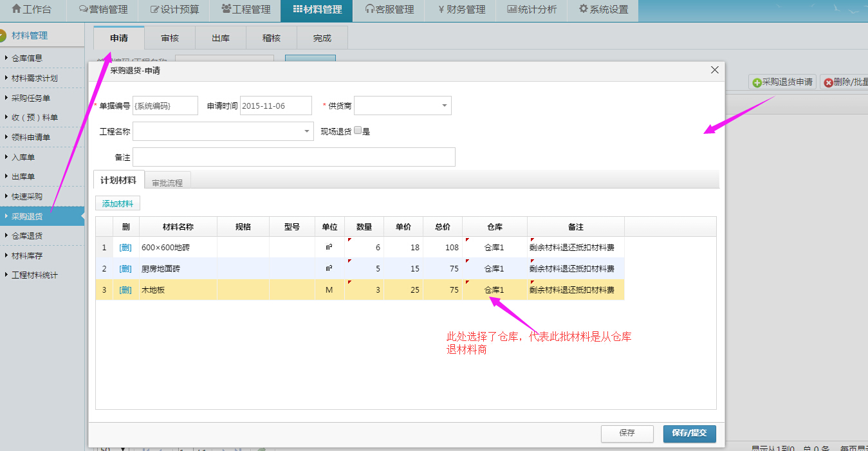868x451 pixels.
Task: Select 仓库退货 in the sidebar
Action: tap(27, 235)
